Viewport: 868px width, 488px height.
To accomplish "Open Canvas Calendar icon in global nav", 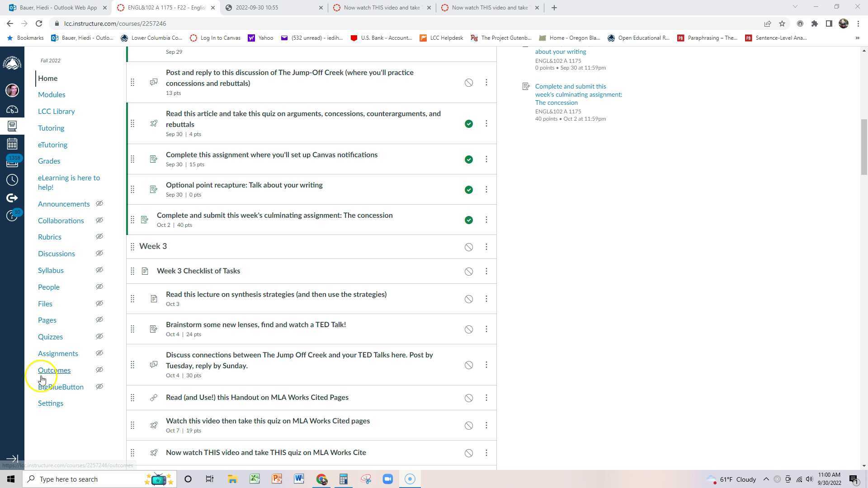I will point(12,144).
